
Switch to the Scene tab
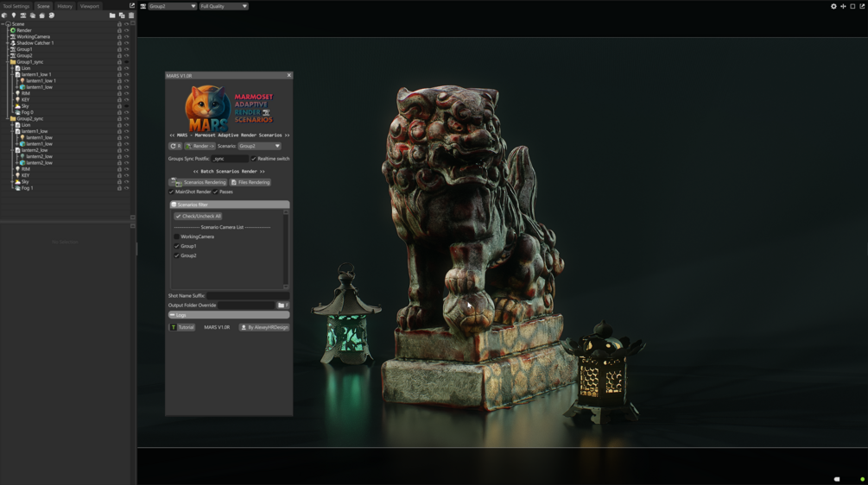click(43, 6)
